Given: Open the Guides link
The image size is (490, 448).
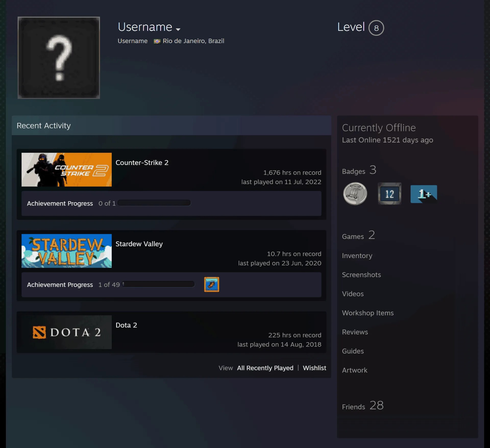Looking at the screenshot, I should point(353,351).
